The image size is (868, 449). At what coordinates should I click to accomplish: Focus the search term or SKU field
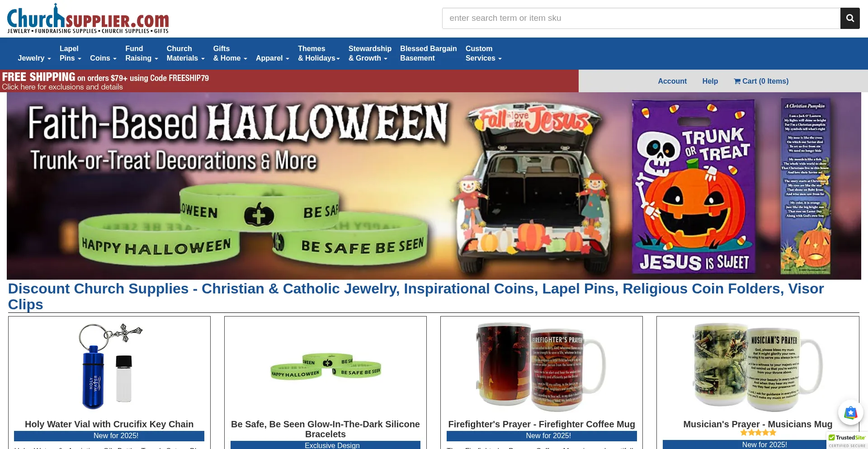pyautogui.click(x=641, y=18)
